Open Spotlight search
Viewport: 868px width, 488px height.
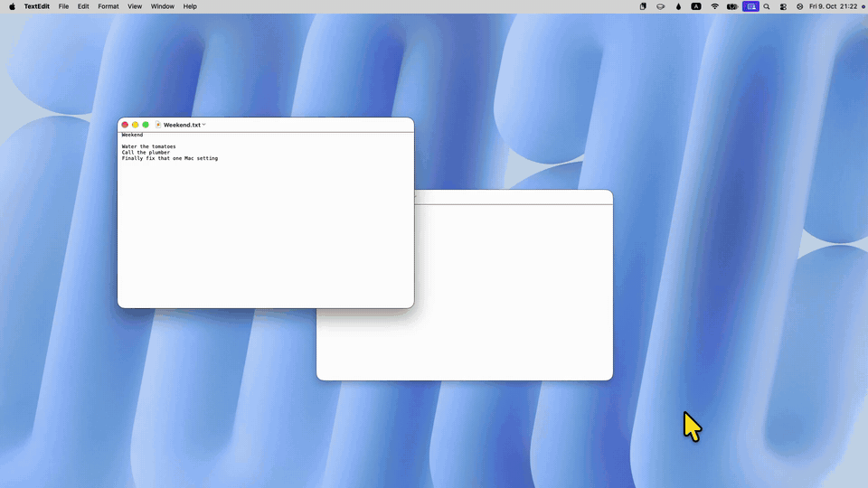coord(767,6)
